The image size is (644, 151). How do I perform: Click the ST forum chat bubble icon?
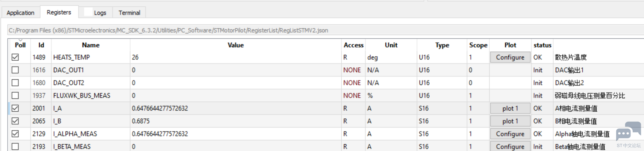628,131
